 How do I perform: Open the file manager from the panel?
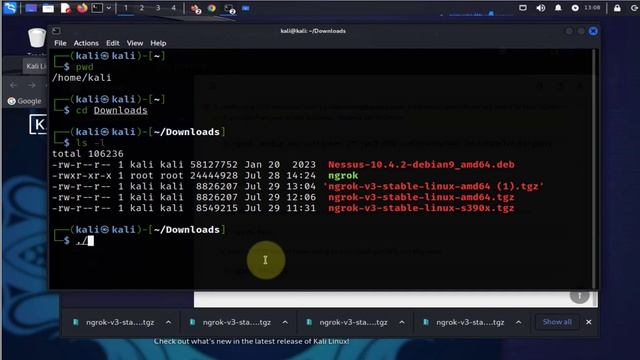[x=48, y=8]
